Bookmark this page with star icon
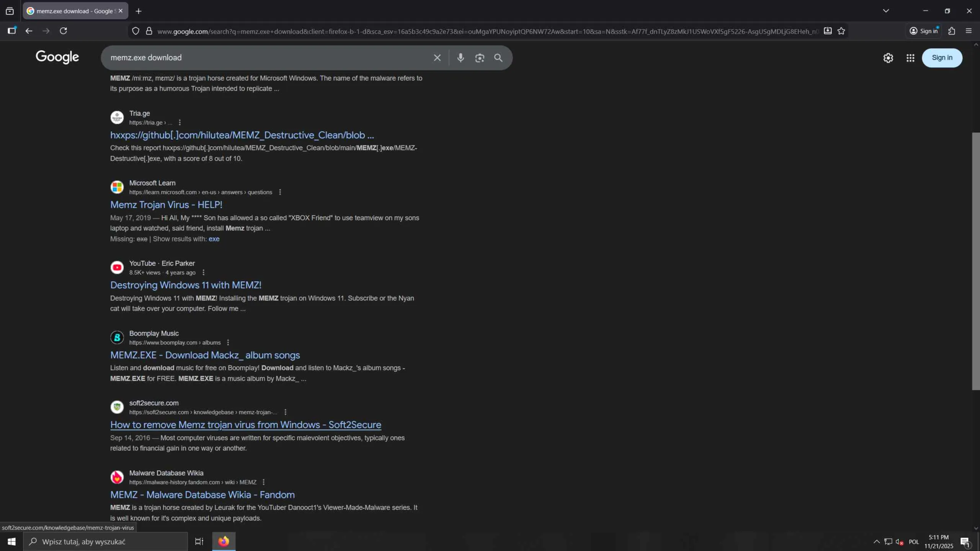 point(841,31)
